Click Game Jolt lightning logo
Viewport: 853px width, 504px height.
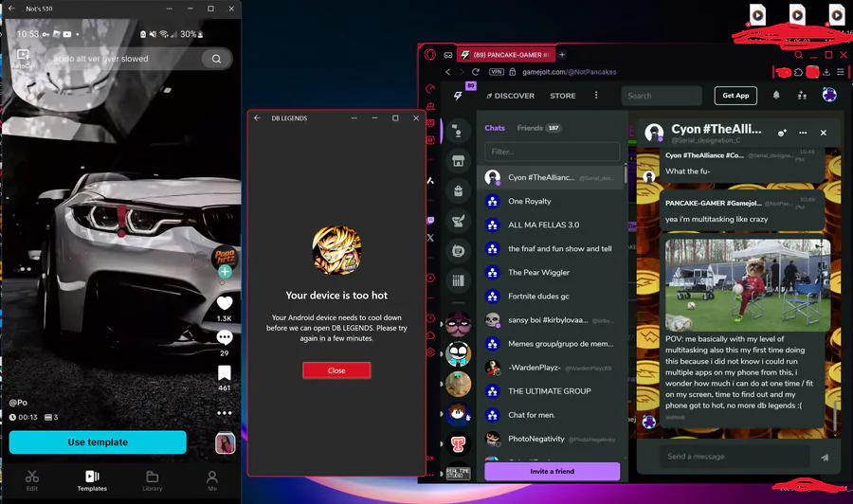click(x=458, y=96)
